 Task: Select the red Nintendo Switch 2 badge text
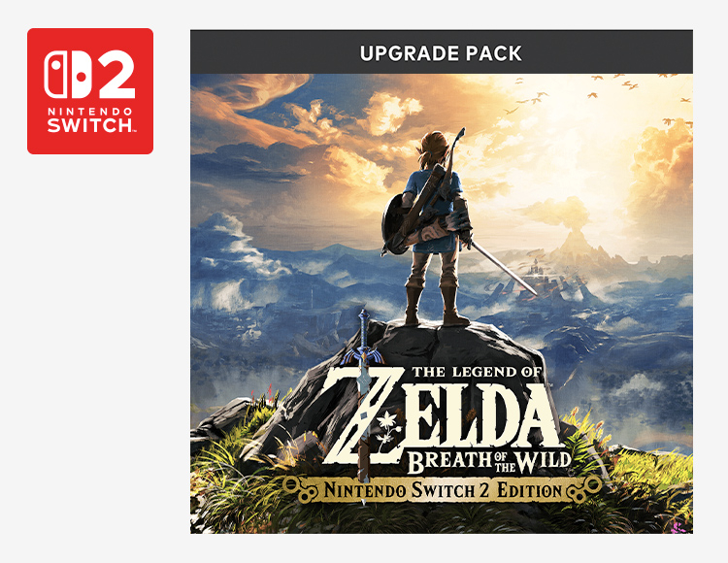tap(89, 120)
